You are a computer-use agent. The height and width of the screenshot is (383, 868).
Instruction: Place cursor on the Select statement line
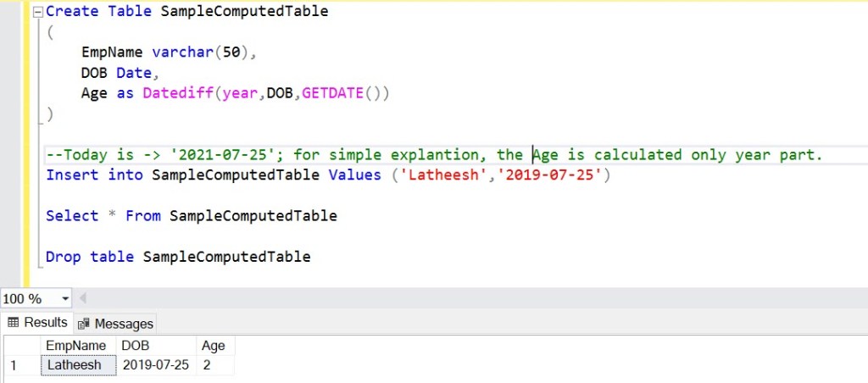(191, 216)
